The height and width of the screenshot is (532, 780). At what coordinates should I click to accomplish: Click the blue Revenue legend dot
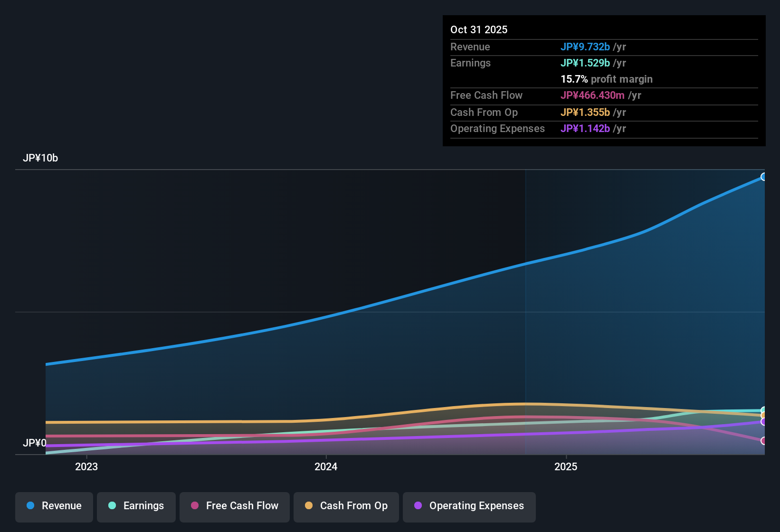pos(30,506)
